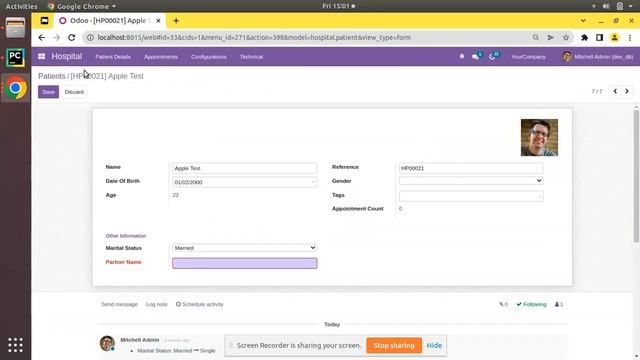
Task: Click the browser address bar URL
Action: [x=254, y=38]
